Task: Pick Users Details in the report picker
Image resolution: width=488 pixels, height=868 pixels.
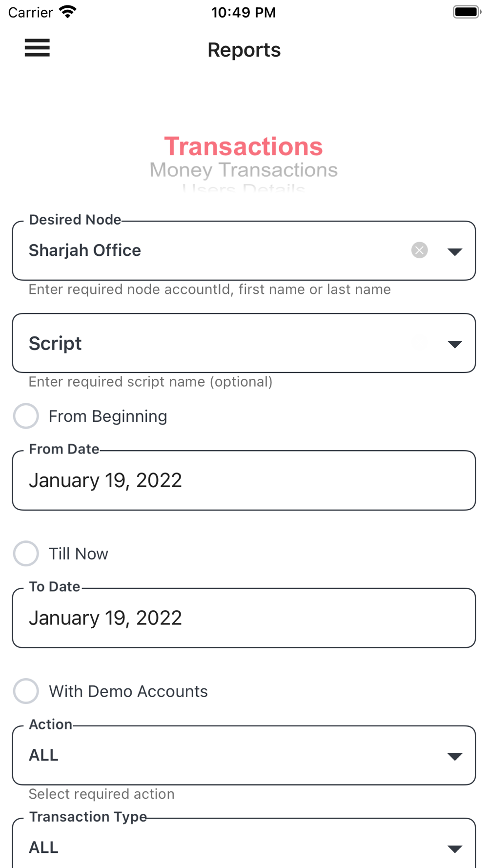Action: click(244, 188)
